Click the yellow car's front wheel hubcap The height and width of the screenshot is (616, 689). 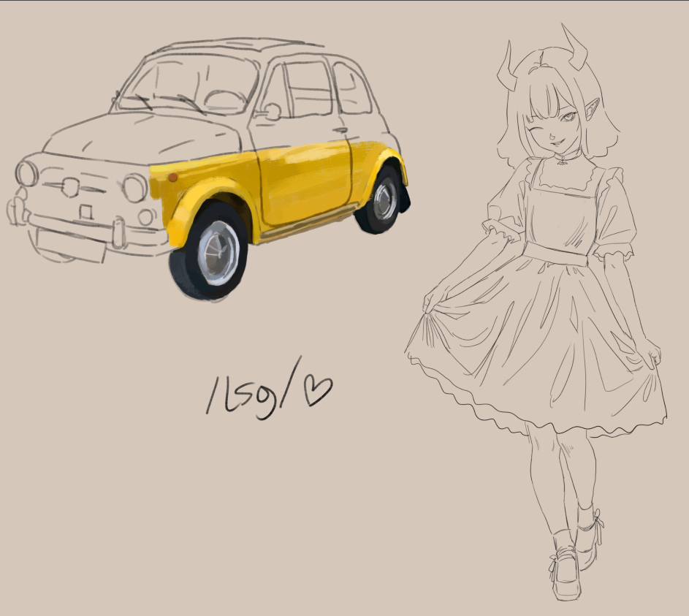(218, 253)
